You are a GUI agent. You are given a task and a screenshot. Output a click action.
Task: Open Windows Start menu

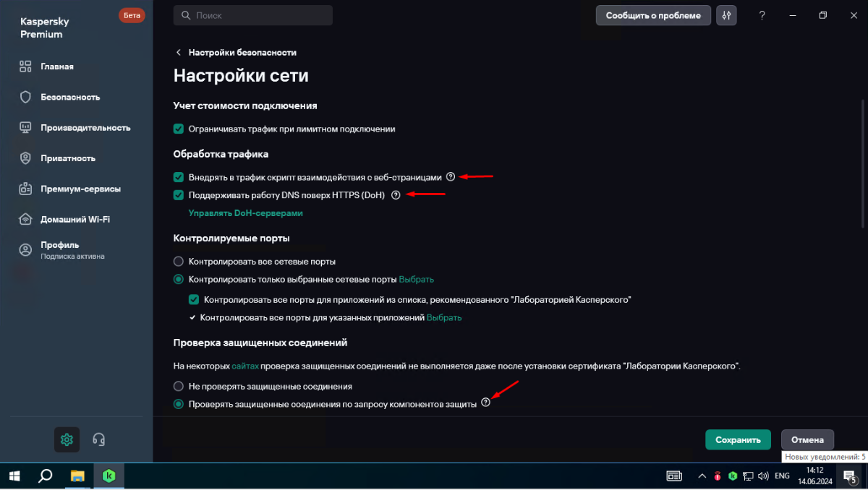coord(14,476)
